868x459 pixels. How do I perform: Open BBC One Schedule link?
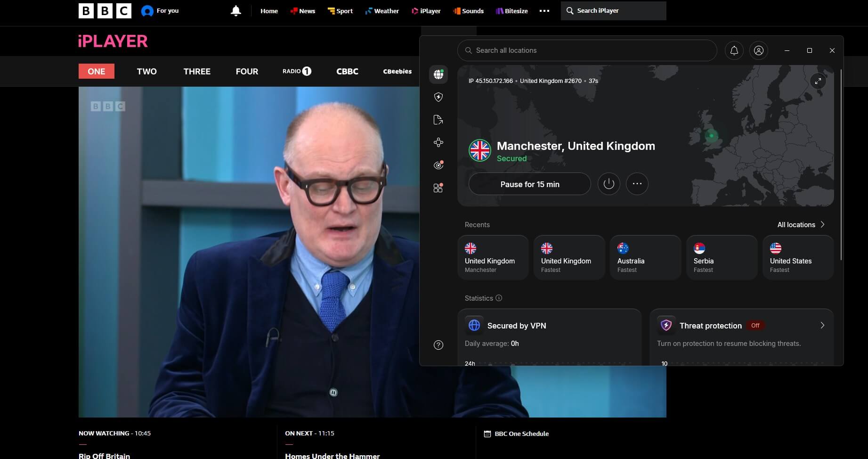pyautogui.click(x=517, y=434)
